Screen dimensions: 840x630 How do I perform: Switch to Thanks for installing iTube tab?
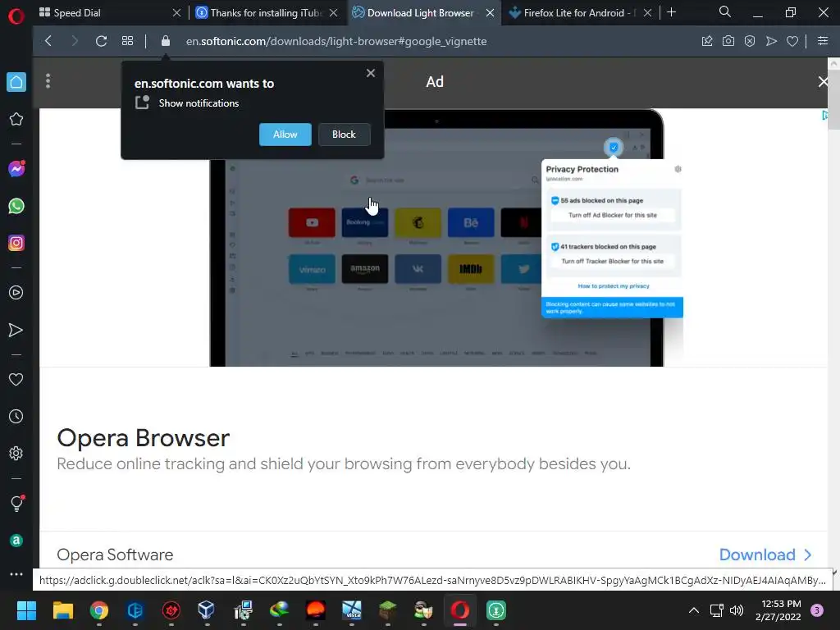click(266, 13)
